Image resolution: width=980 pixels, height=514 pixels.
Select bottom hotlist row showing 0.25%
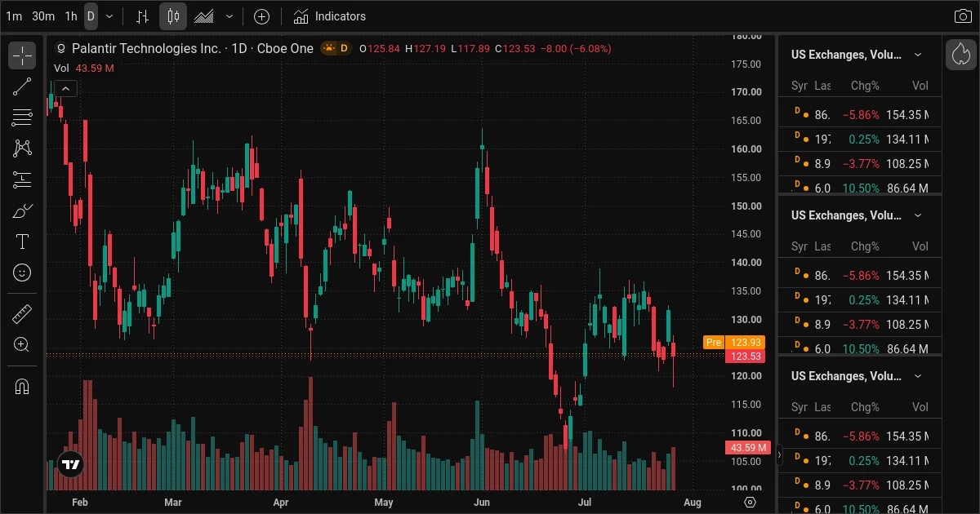860,461
